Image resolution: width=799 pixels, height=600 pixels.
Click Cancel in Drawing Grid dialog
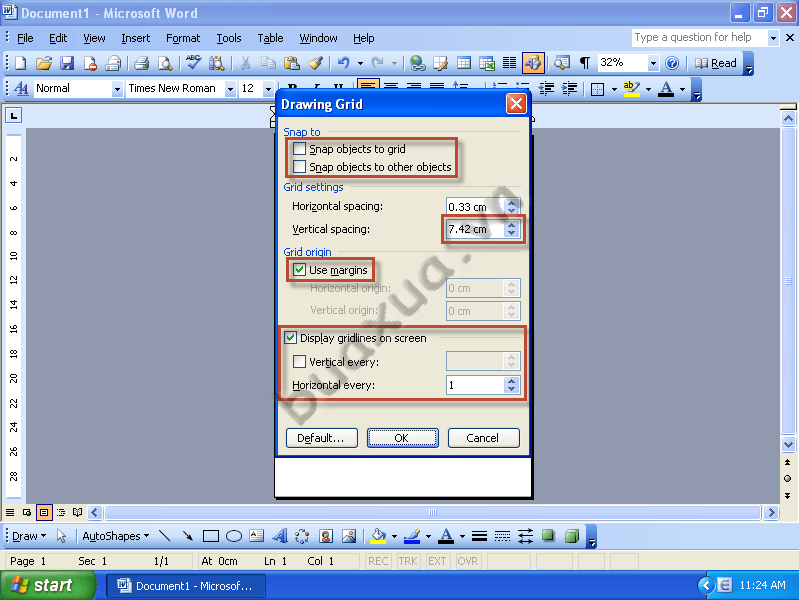point(483,438)
